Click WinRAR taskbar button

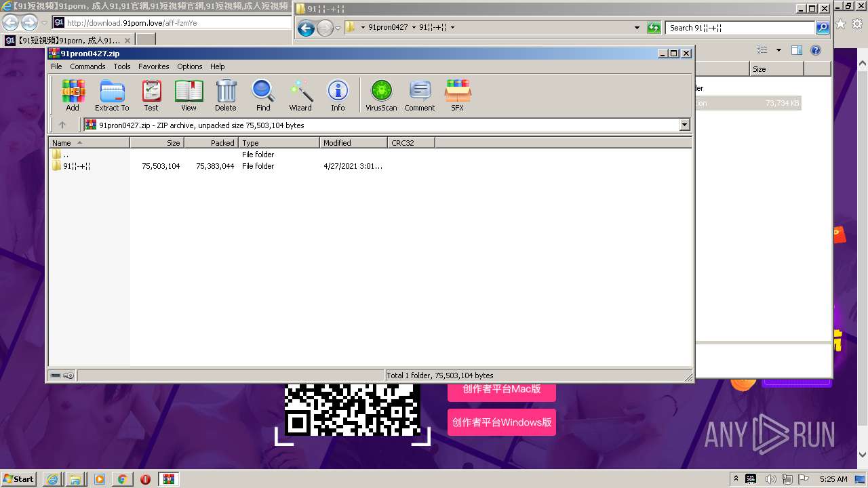click(169, 479)
